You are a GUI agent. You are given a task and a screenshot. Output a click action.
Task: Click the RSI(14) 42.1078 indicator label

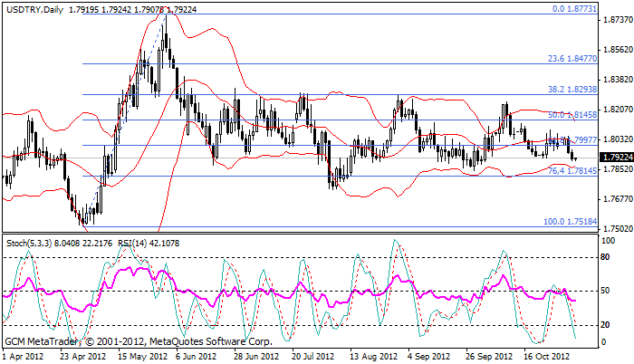149,244
